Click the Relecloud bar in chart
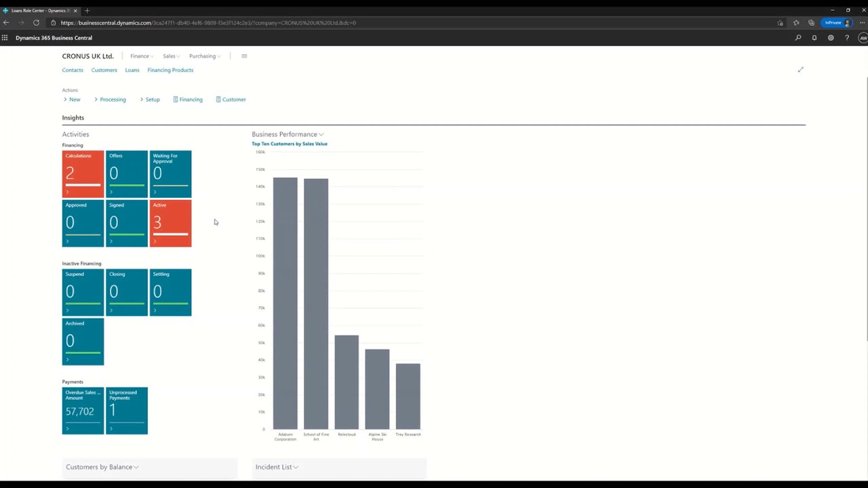868x488 pixels. [x=347, y=382]
